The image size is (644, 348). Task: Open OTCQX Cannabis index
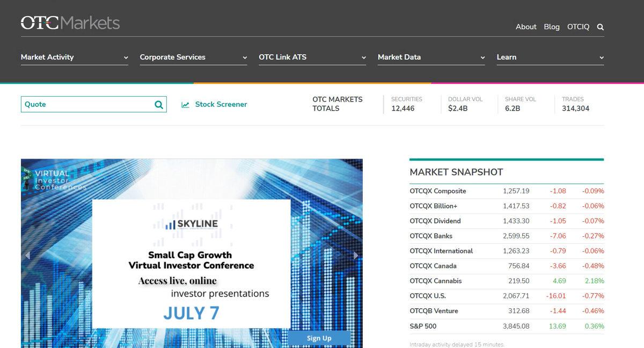coord(436,281)
